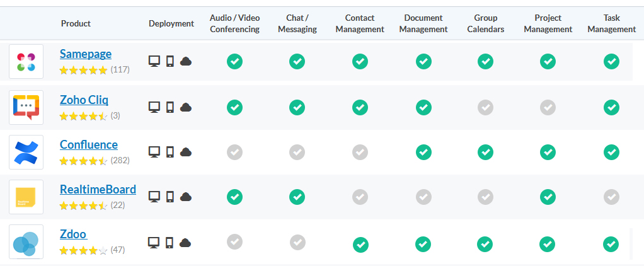Click Confluence Contact Management gray checkmark
This screenshot has height=266, width=644.
pos(360,152)
